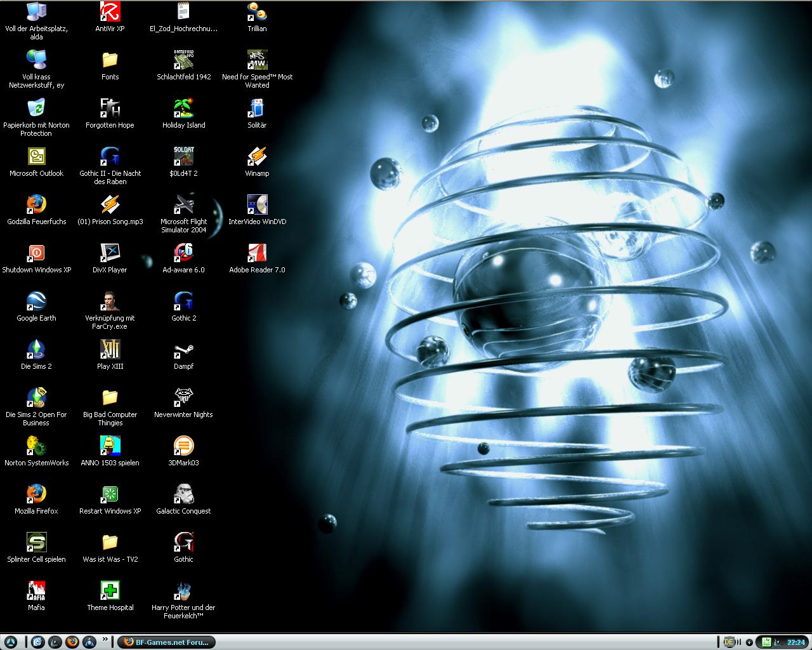This screenshot has width=812, height=650.
Task: Select the Microsoft Flight Simulator 2004 icon
Action: pos(183,205)
